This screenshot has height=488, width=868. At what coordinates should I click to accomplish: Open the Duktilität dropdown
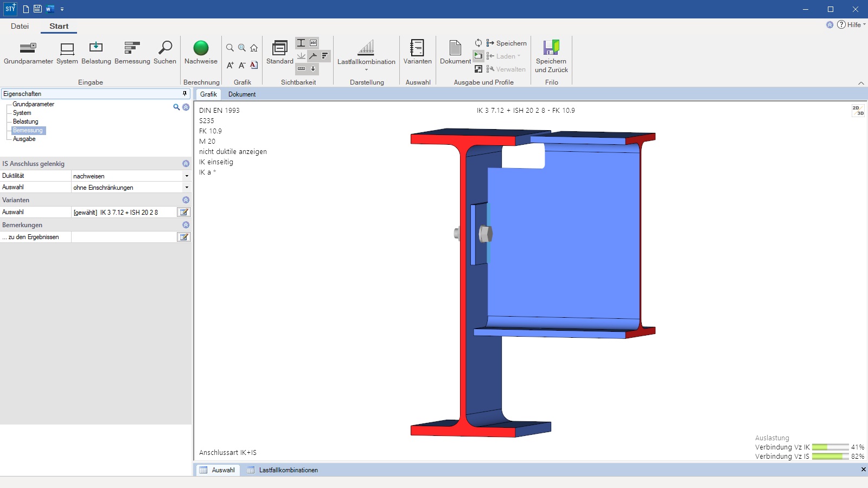tap(187, 176)
